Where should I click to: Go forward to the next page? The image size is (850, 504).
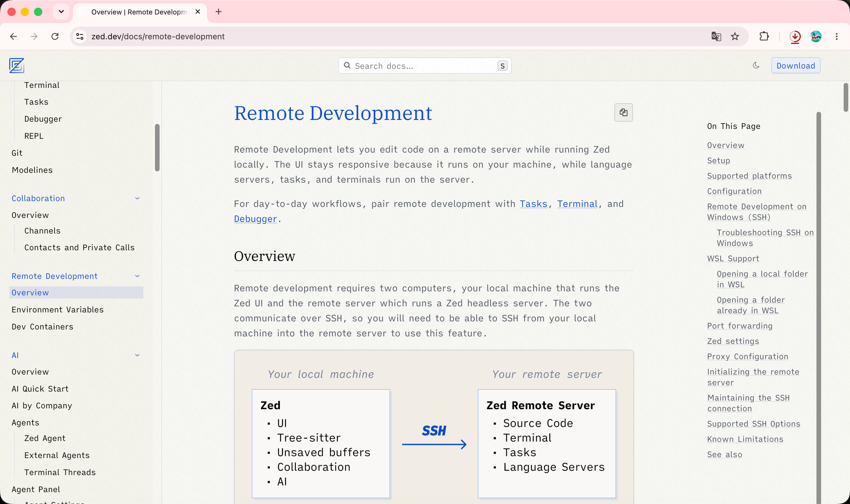coord(34,36)
